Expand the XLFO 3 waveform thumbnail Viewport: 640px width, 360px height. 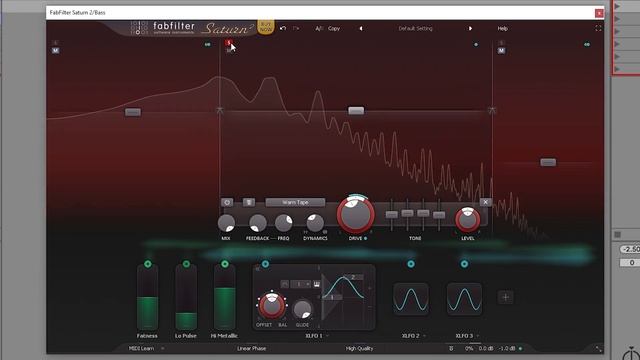point(464,299)
